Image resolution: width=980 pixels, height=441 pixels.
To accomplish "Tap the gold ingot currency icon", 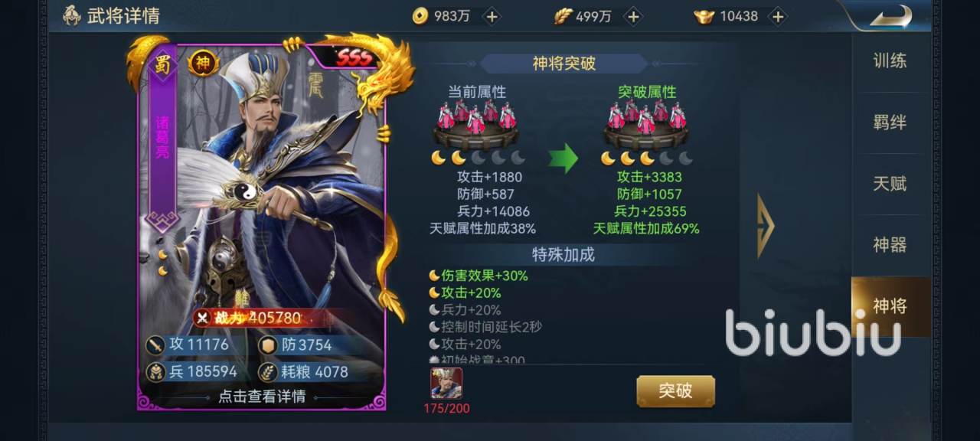I will 704,16.
